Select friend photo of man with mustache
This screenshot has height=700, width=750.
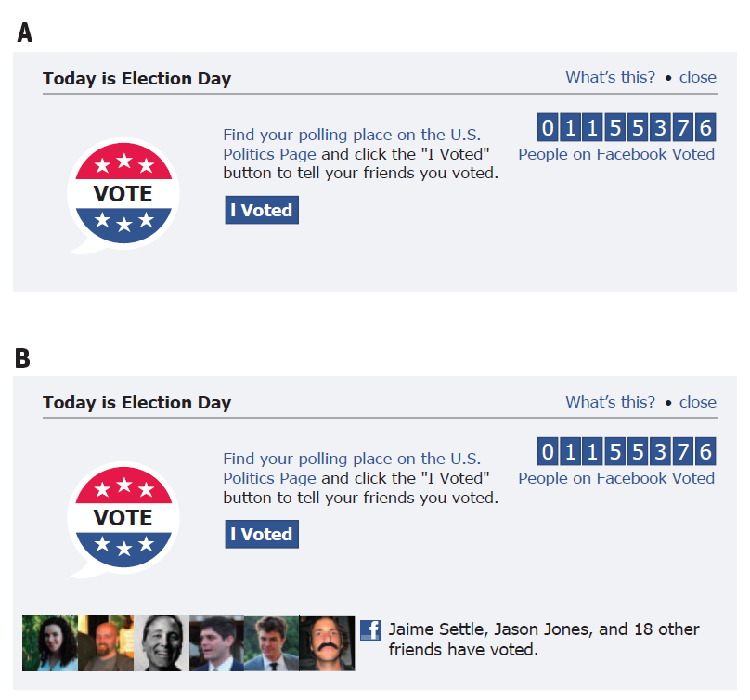327,642
